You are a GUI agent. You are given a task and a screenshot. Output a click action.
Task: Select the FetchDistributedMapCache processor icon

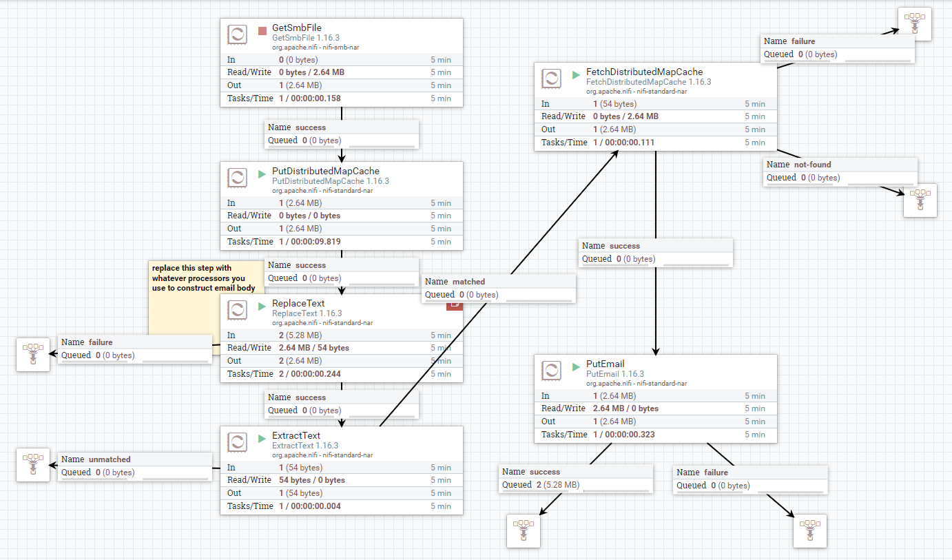551,78
